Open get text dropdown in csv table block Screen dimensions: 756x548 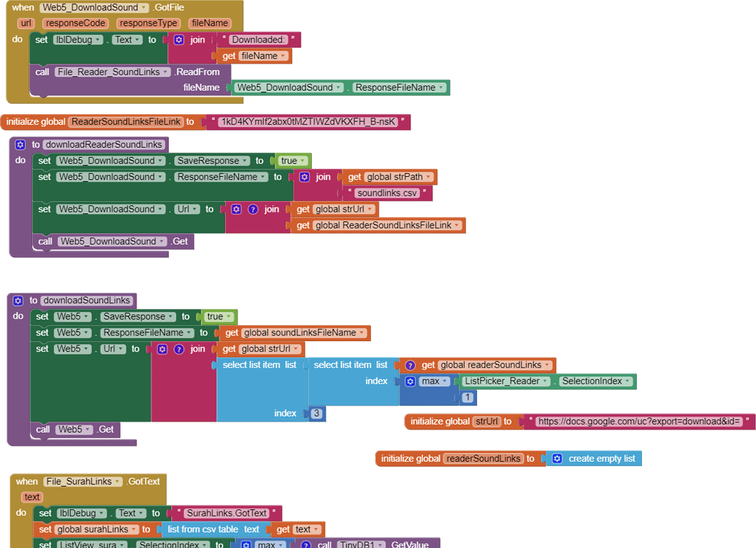317,529
